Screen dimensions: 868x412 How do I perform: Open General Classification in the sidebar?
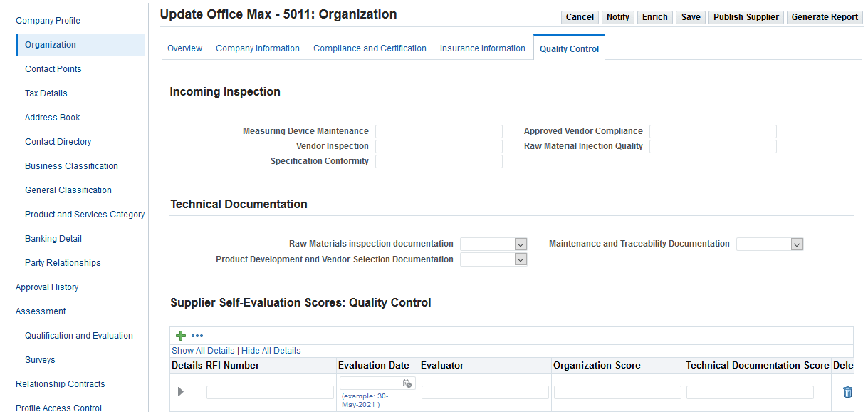pos(68,190)
